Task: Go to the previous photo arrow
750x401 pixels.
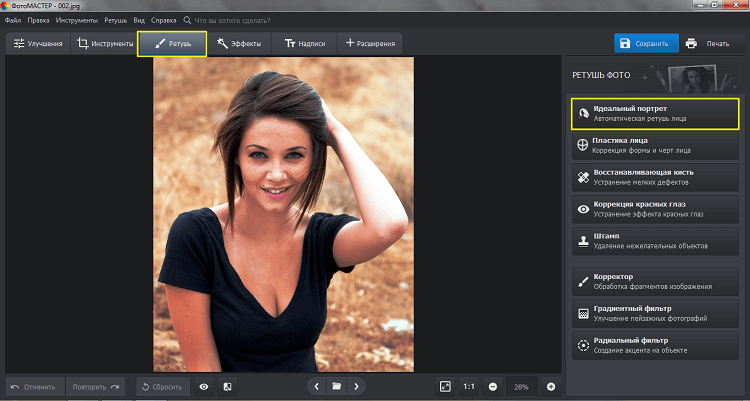Action: pyautogui.click(x=316, y=386)
